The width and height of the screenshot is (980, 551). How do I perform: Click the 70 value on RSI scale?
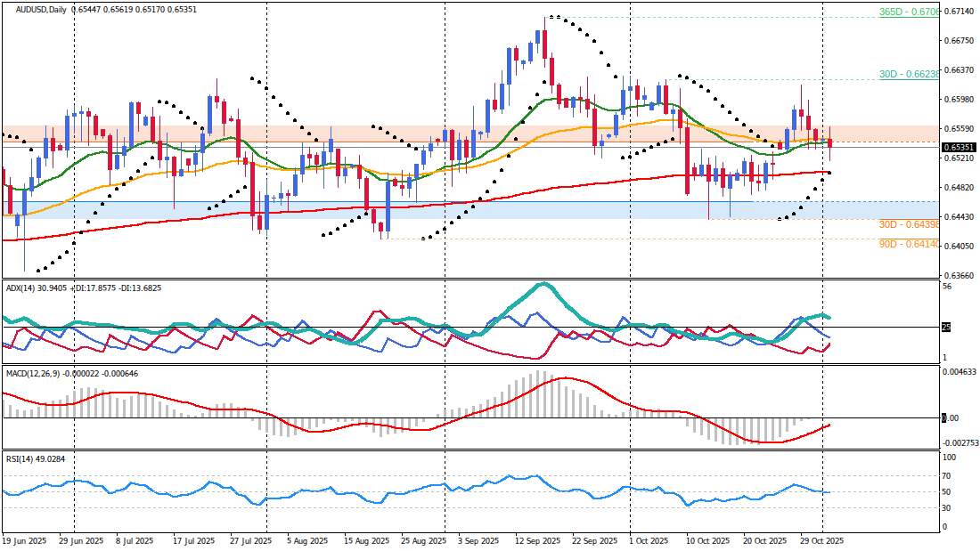(948, 476)
